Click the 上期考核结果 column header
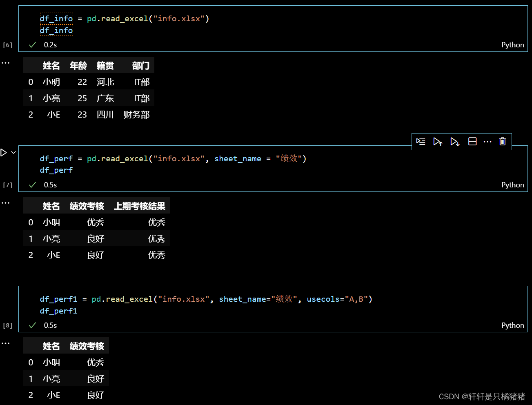The height and width of the screenshot is (405, 532). tap(140, 206)
